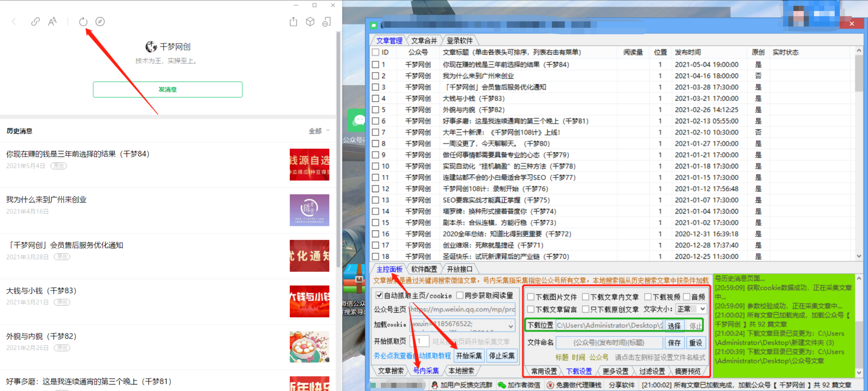Open thumbnail of 大钱与小钱（千梦83）article
The width and height of the screenshot is (868, 391).
(309, 301)
